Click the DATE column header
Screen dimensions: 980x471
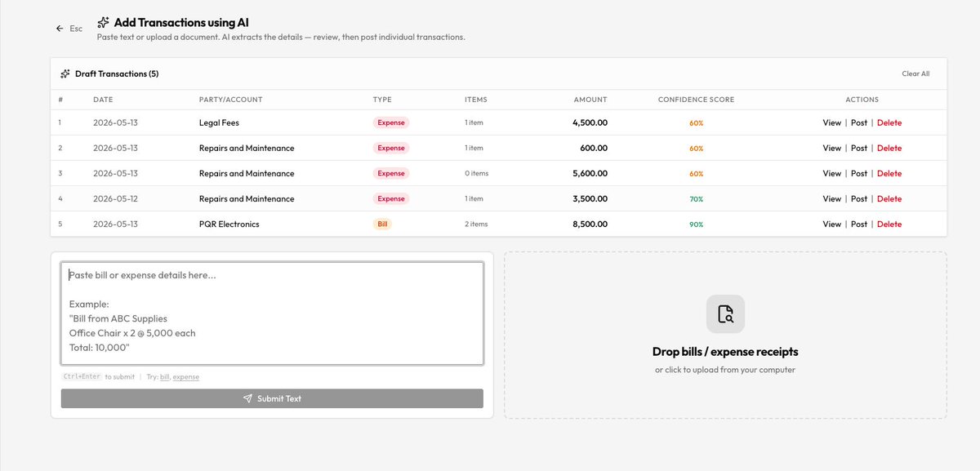click(103, 100)
